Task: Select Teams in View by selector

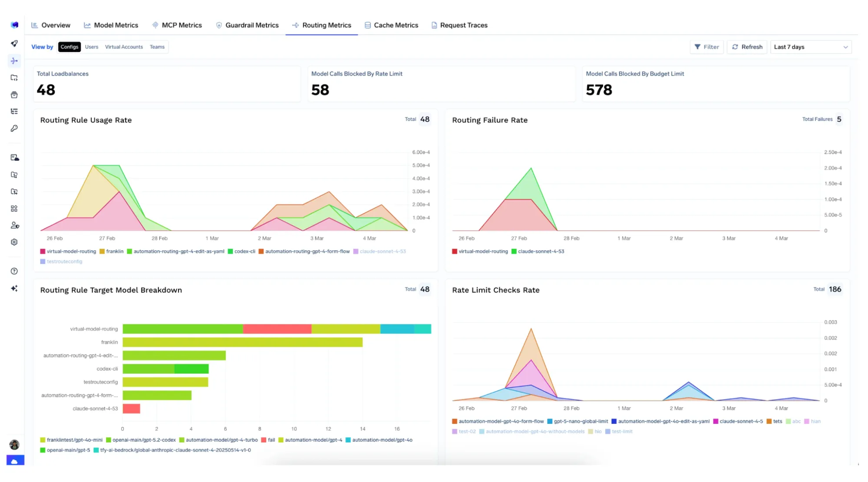Action: [x=157, y=47]
